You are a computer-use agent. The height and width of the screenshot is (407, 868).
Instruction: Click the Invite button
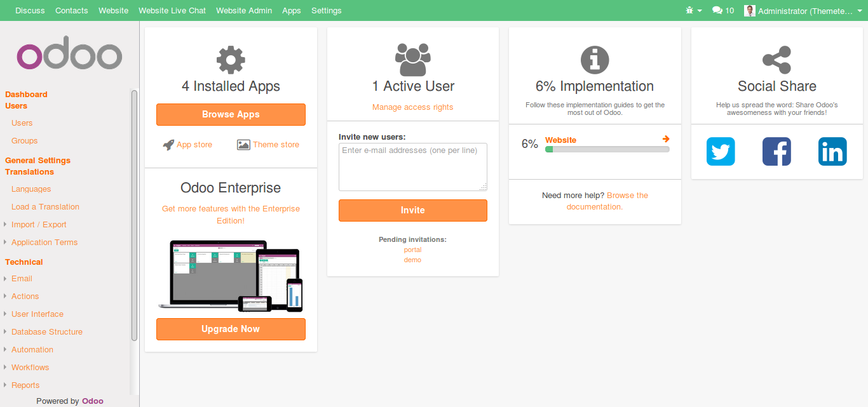coord(412,210)
